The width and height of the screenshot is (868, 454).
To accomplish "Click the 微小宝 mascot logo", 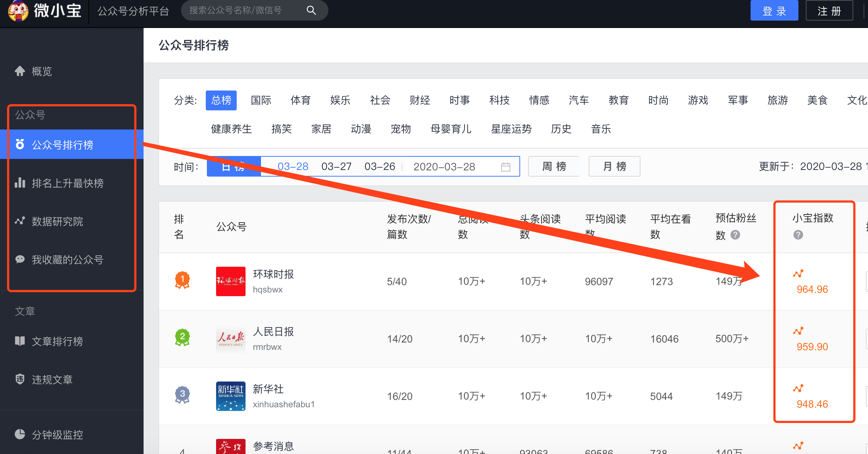I will 18,11.
